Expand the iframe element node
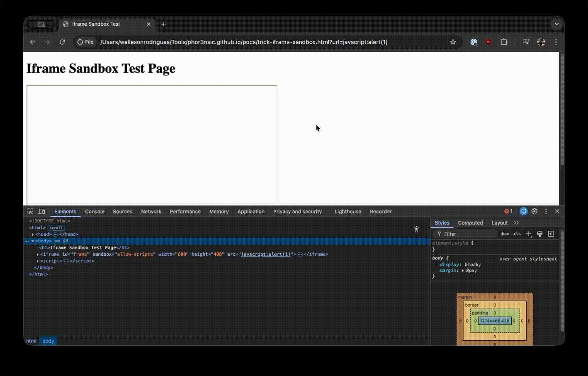 click(x=38, y=254)
